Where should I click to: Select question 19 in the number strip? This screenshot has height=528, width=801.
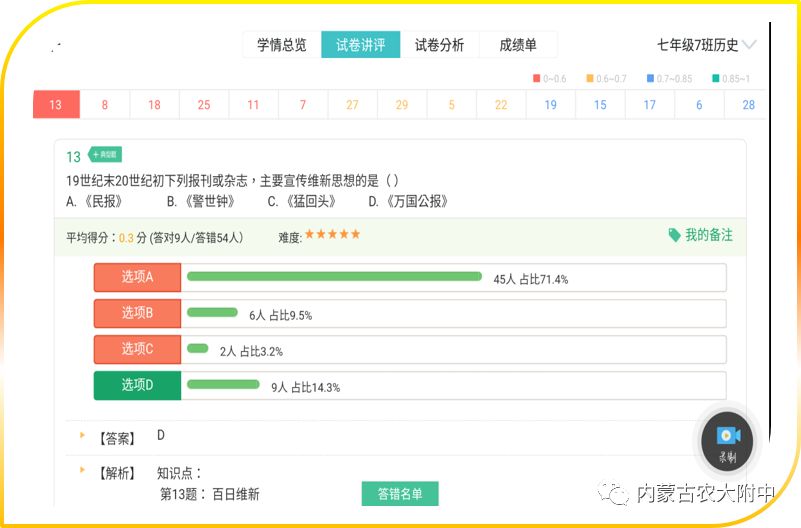[550, 105]
